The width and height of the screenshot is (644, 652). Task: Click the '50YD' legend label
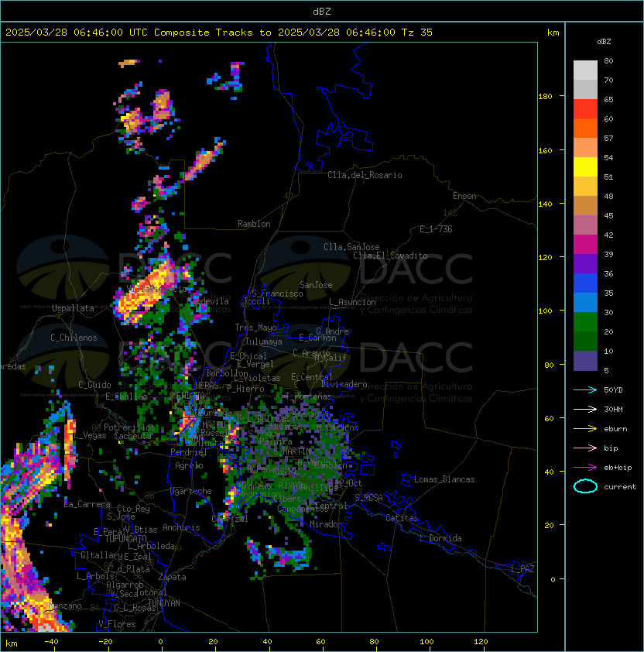(x=613, y=389)
